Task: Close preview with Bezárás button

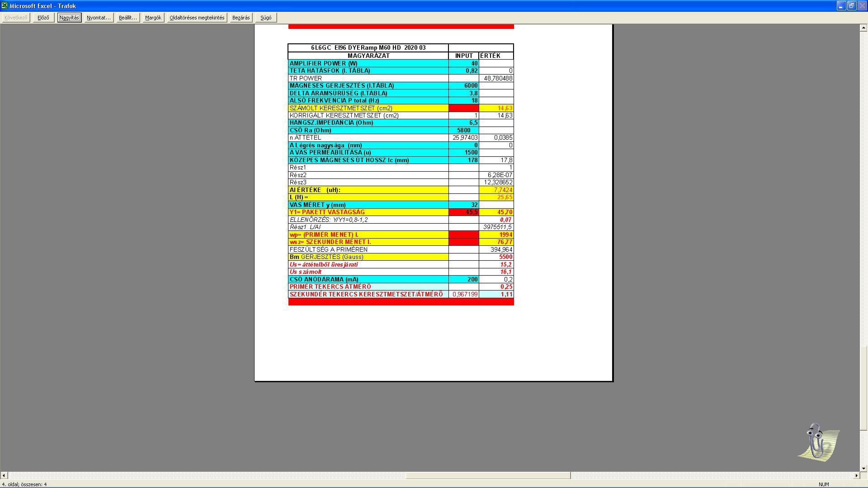Action: pos(241,18)
